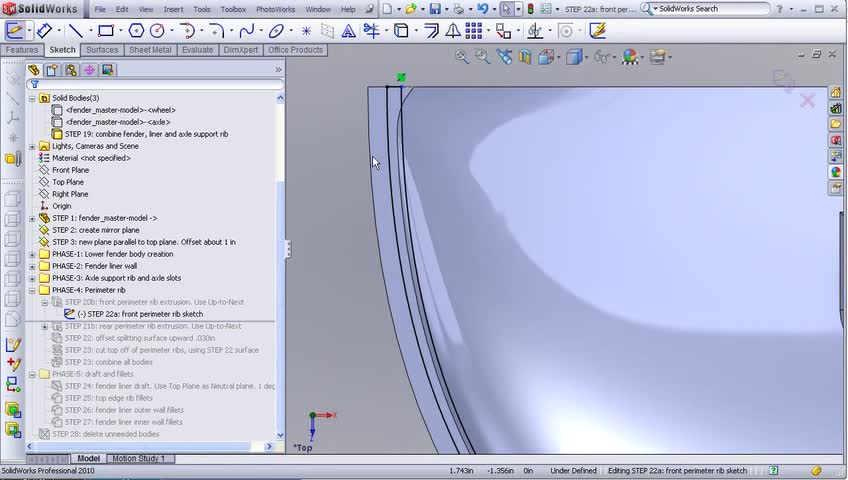Select the Ellipse sketch tool
Viewport: 848px width, 480px height.
coord(276,31)
